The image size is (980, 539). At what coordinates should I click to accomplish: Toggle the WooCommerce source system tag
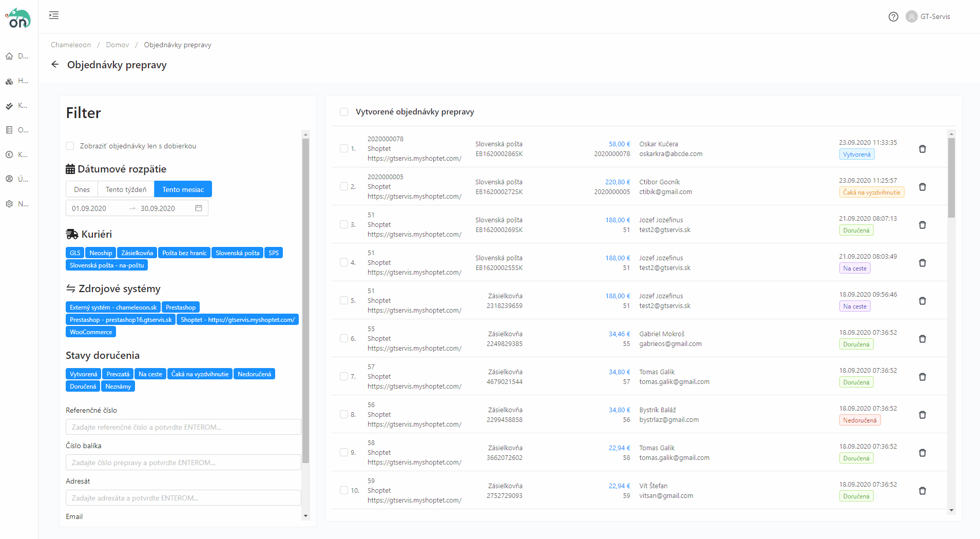[91, 332]
